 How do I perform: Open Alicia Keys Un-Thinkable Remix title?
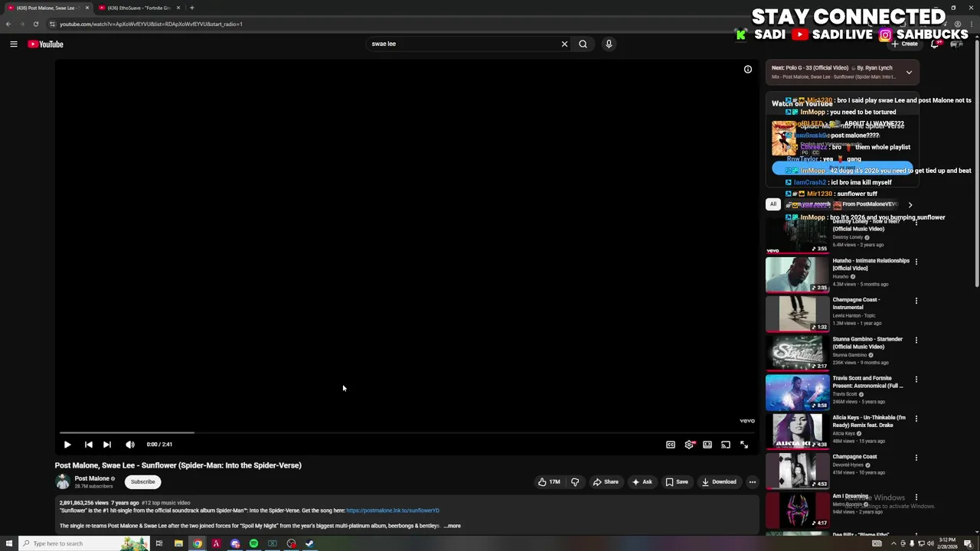tap(869, 421)
